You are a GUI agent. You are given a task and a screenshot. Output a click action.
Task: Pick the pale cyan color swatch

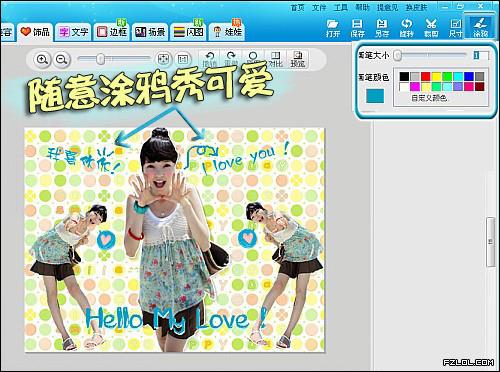click(447, 87)
